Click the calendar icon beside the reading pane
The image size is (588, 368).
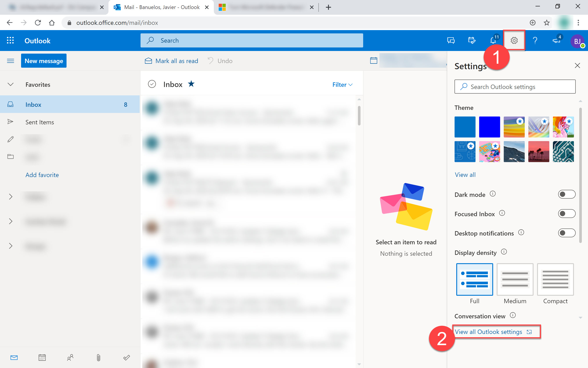[373, 60]
